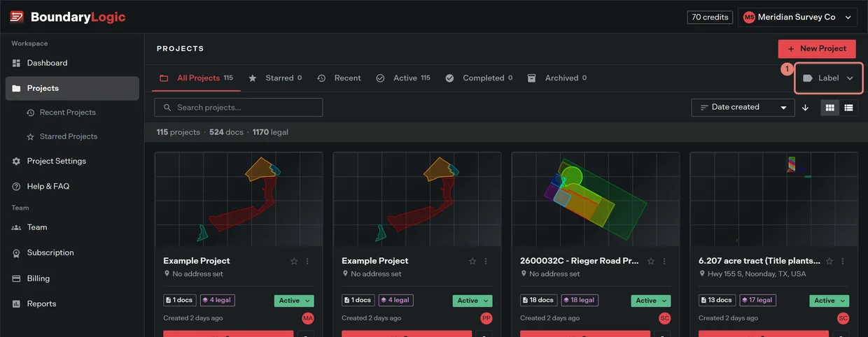Star the 6.207 acre tract project
The width and height of the screenshot is (868, 337).
[x=829, y=261]
